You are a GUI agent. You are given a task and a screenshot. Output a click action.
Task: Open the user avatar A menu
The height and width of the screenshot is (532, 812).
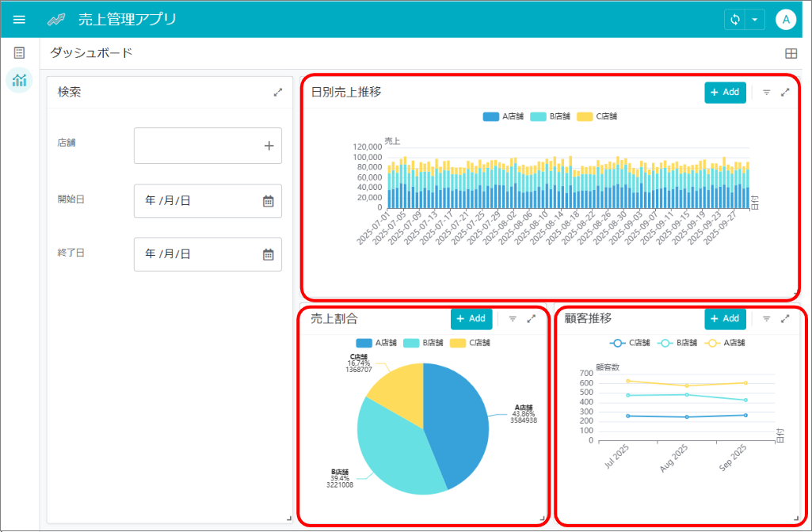tap(786, 20)
